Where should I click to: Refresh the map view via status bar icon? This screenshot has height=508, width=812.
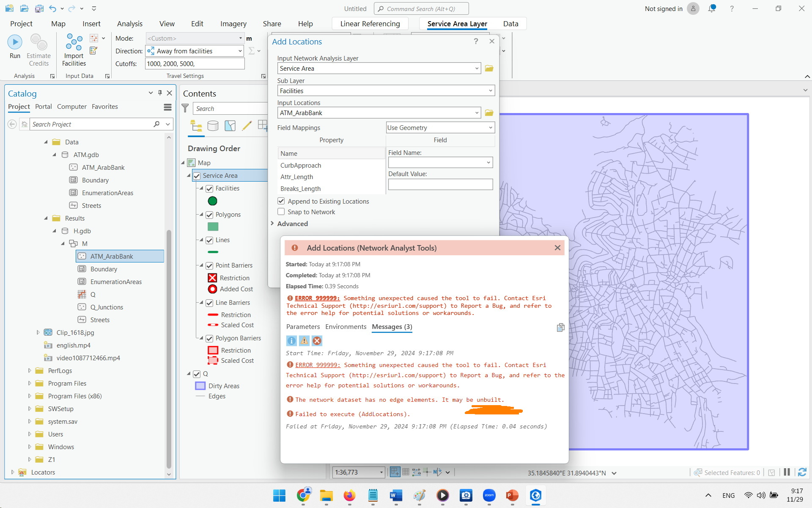point(802,472)
